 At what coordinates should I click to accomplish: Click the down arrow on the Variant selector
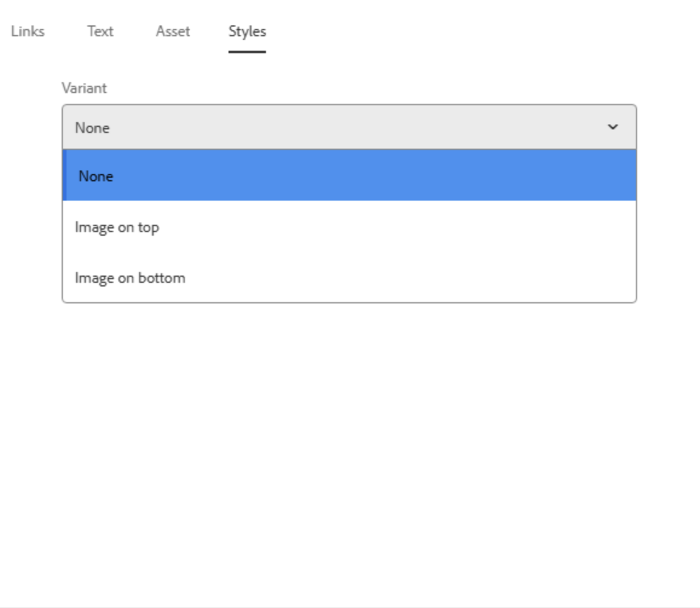[614, 127]
